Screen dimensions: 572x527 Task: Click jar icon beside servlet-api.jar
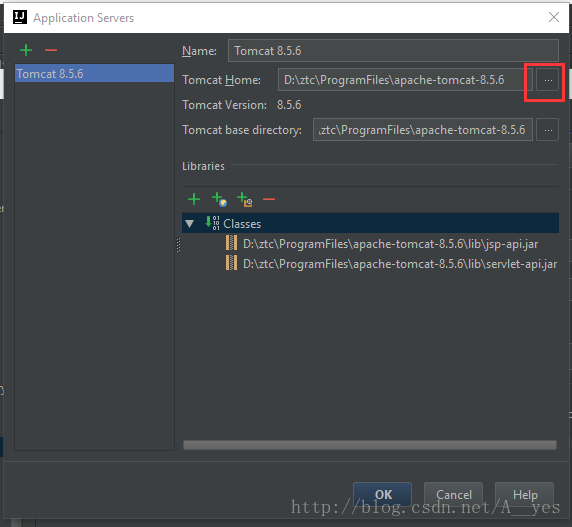pos(231,263)
